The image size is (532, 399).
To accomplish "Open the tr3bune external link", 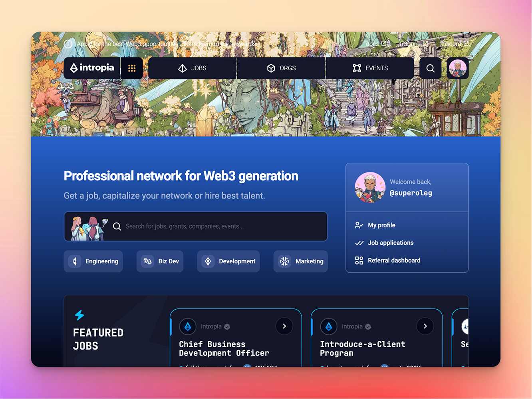I will pyautogui.click(x=414, y=44).
